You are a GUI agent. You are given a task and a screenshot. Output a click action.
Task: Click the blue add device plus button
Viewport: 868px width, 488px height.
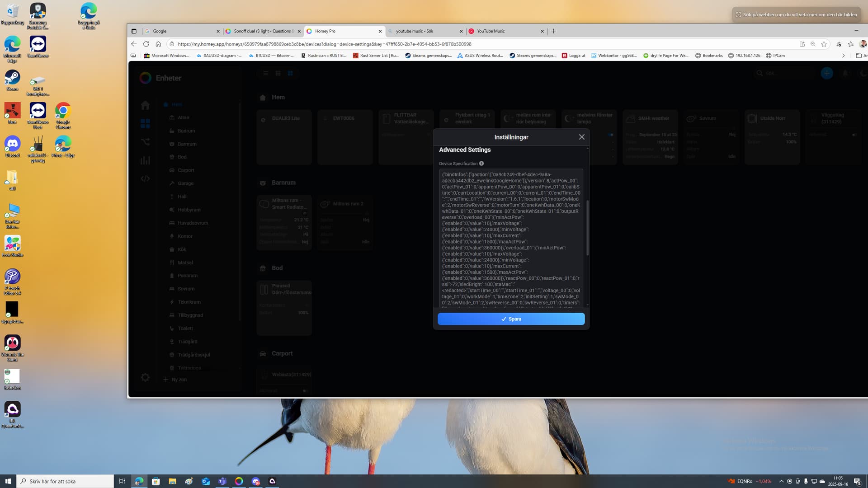pos(826,73)
